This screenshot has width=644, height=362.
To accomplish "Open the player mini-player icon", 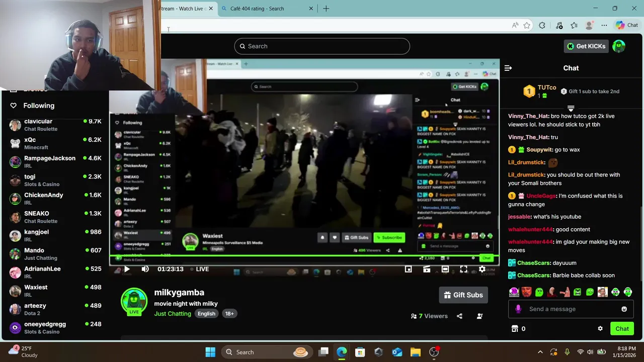I will pyautogui.click(x=409, y=269).
